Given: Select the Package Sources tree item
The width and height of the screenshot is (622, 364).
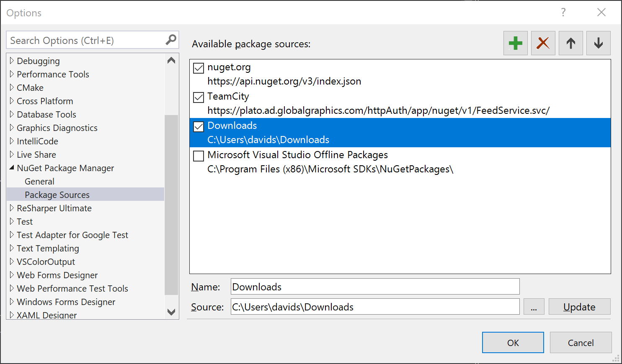Looking at the screenshot, I should point(57,195).
